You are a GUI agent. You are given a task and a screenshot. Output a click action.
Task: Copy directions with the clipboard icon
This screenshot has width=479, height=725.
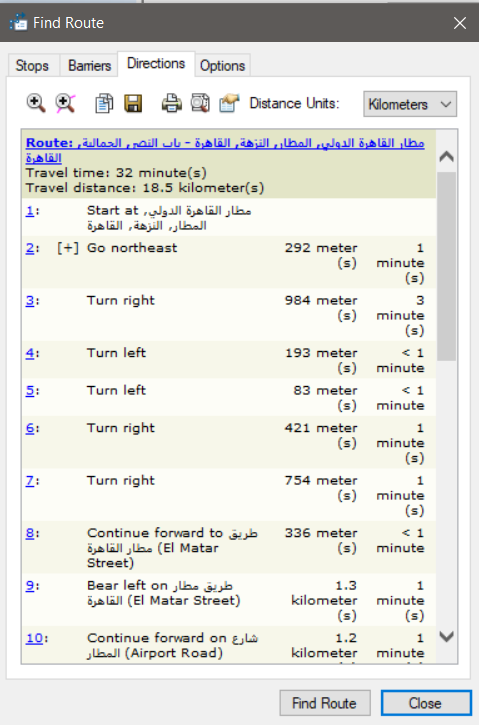104,104
